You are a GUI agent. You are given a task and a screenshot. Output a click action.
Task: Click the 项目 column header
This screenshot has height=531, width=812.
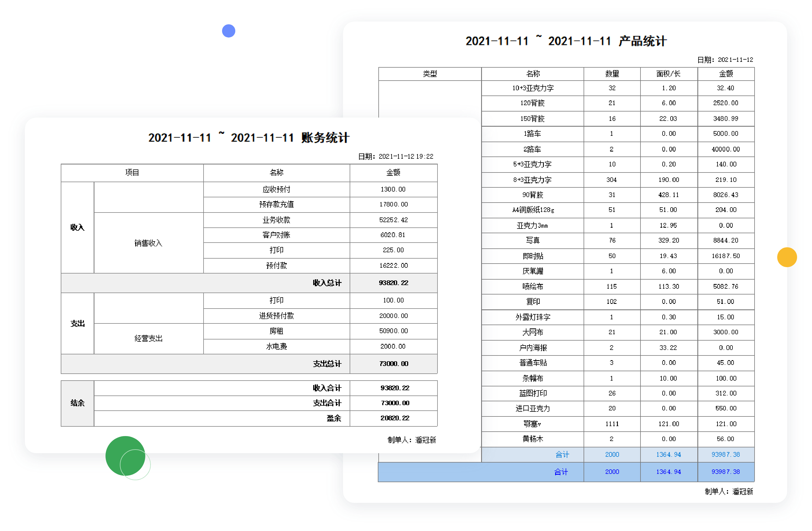point(132,173)
